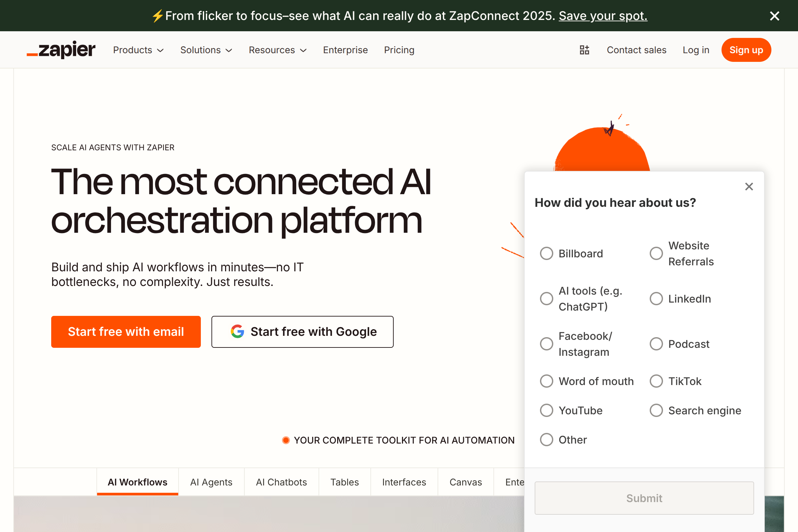Click the Google icon on the sign-up button
798x532 pixels.
(238, 332)
